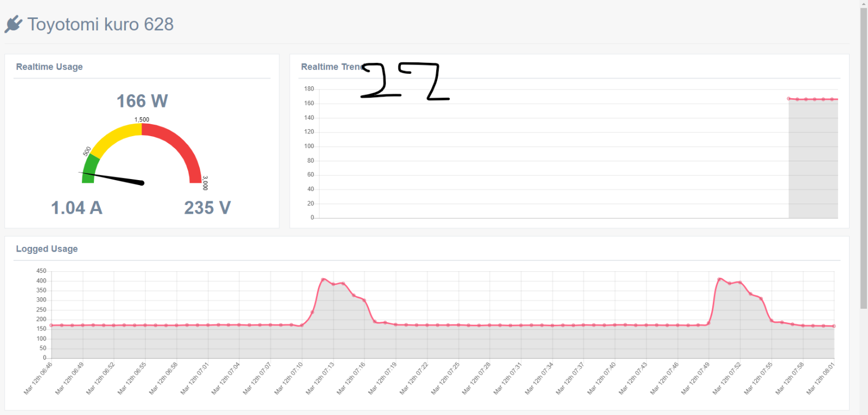868x415 pixels.
Task: Click the green segment of the gauge
Action: [90, 168]
